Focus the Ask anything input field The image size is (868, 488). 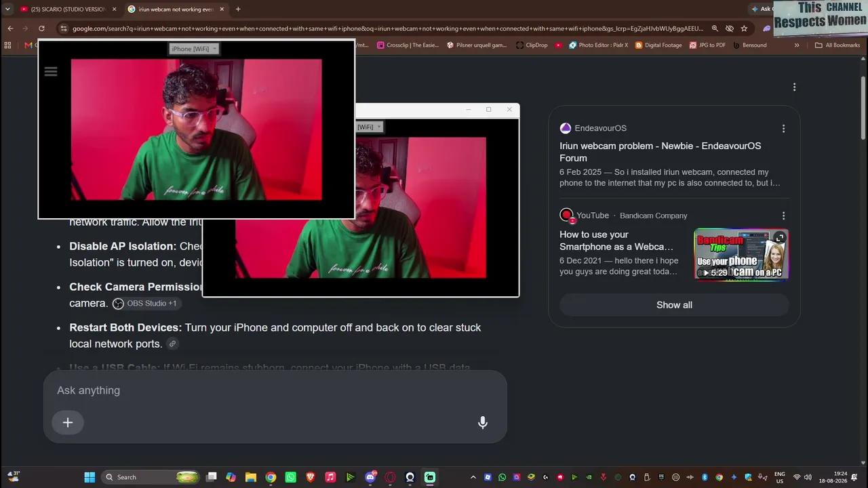(275, 390)
